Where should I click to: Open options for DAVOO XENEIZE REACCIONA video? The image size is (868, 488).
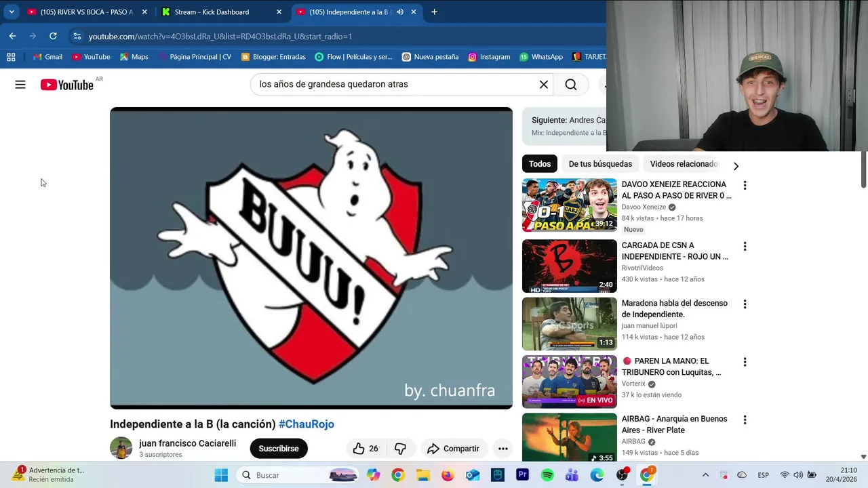[x=745, y=185]
